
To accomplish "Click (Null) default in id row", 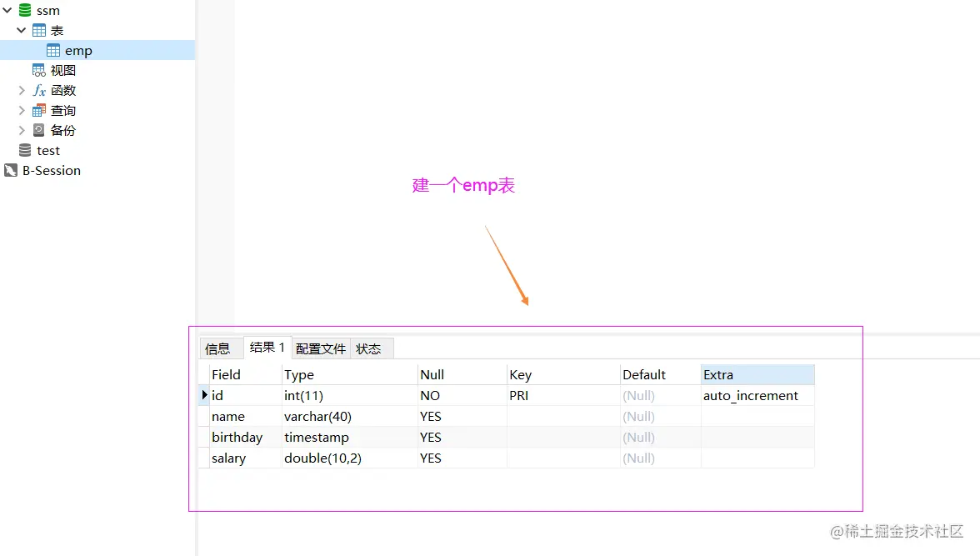I will [x=660, y=395].
